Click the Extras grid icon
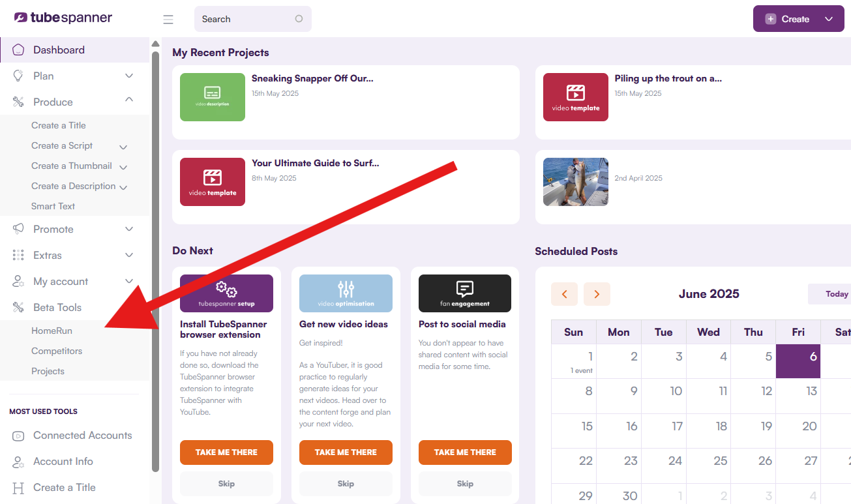This screenshot has width=851, height=504. pos(18,256)
